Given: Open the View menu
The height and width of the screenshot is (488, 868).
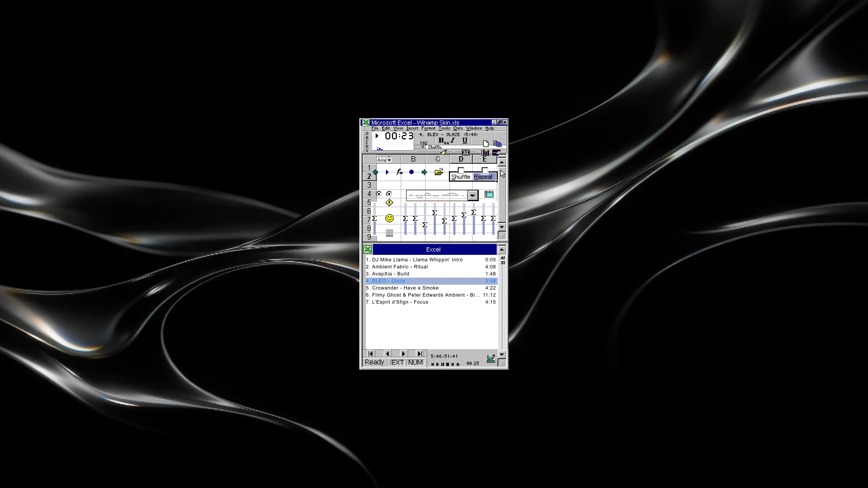Looking at the screenshot, I should coord(398,128).
